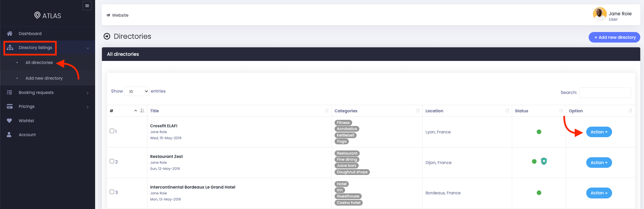Click the Kettlebell category tag
Screen dimensions: 644x209
tap(345, 135)
